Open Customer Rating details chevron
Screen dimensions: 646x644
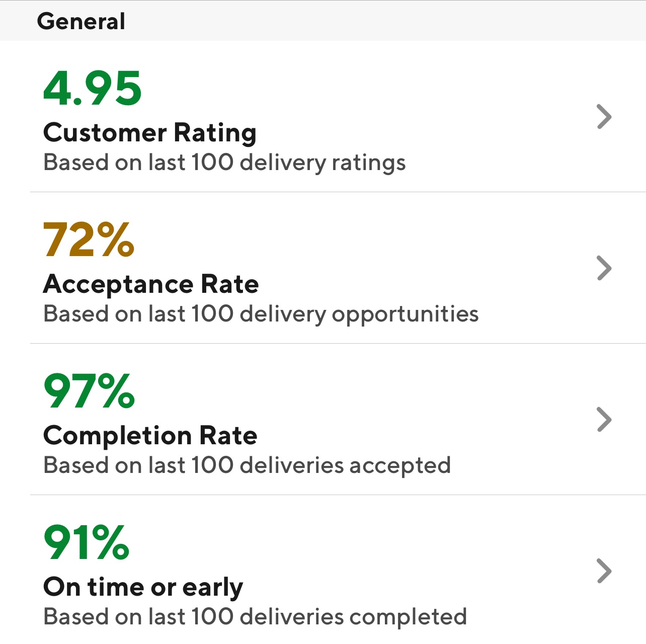pyautogui.click(x=604, y=117)
